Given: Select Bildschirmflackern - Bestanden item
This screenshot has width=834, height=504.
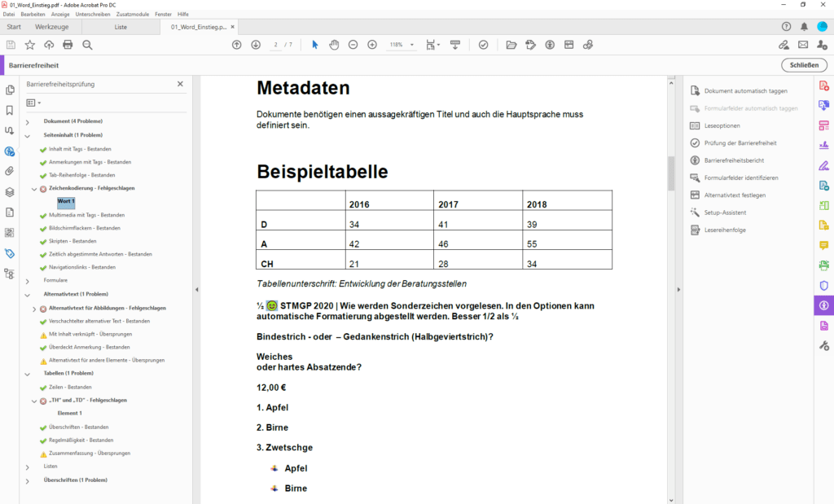Looking at the screenshot, I should 85,228.
